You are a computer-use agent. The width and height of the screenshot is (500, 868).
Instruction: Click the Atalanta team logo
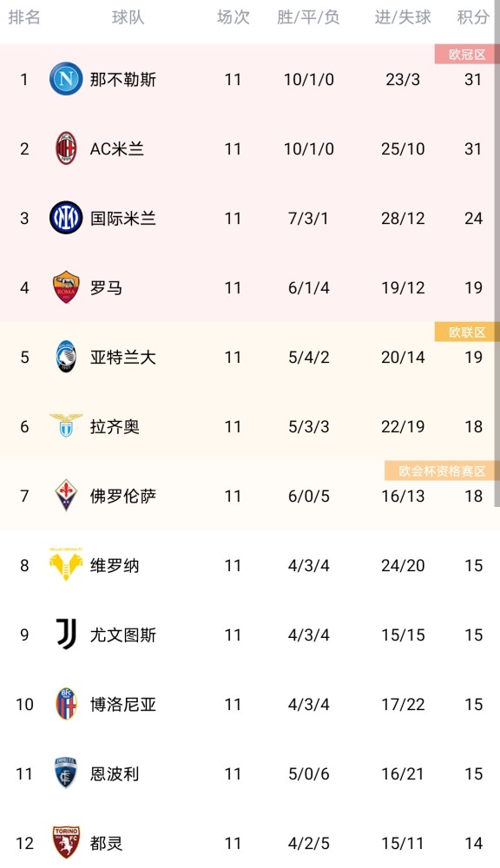coord(66,357)
